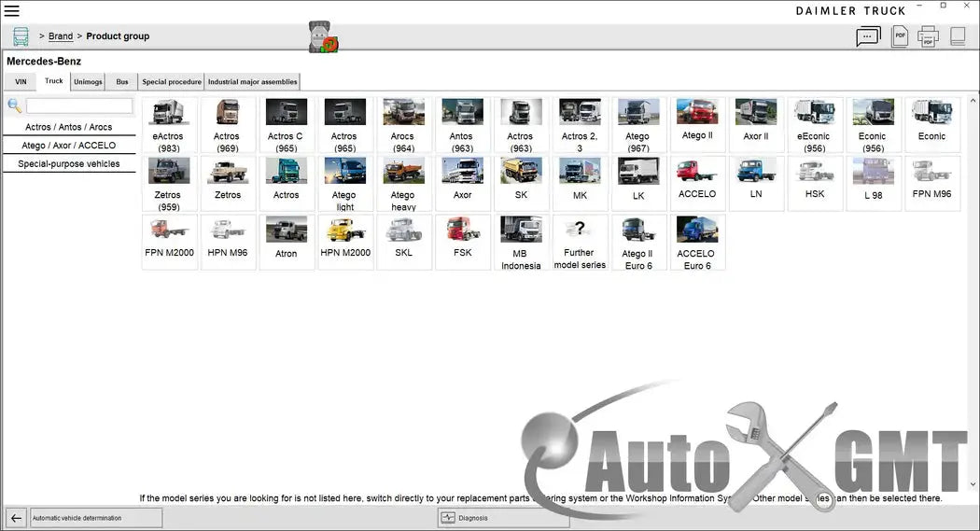The width and height of the screenshot is (980, 531).
Task: Click the Brand breadcrumb link
Action: pos(61,36)
